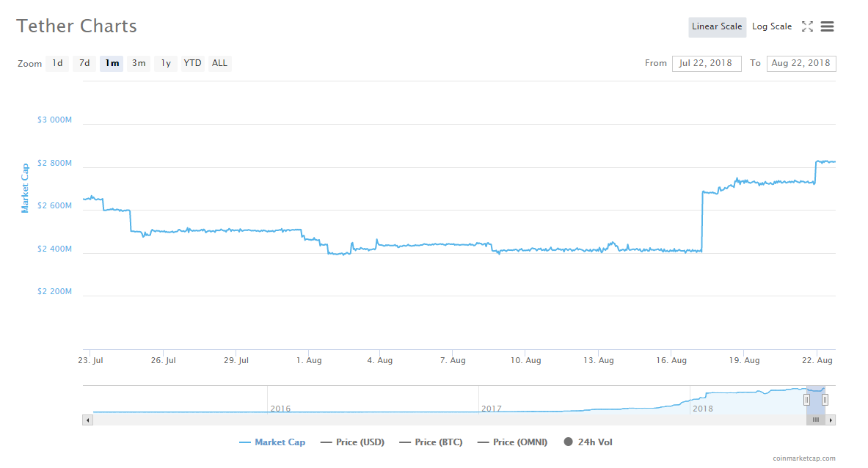Switch to Linear Scale

pyautogui.click(x=717, y=26)
